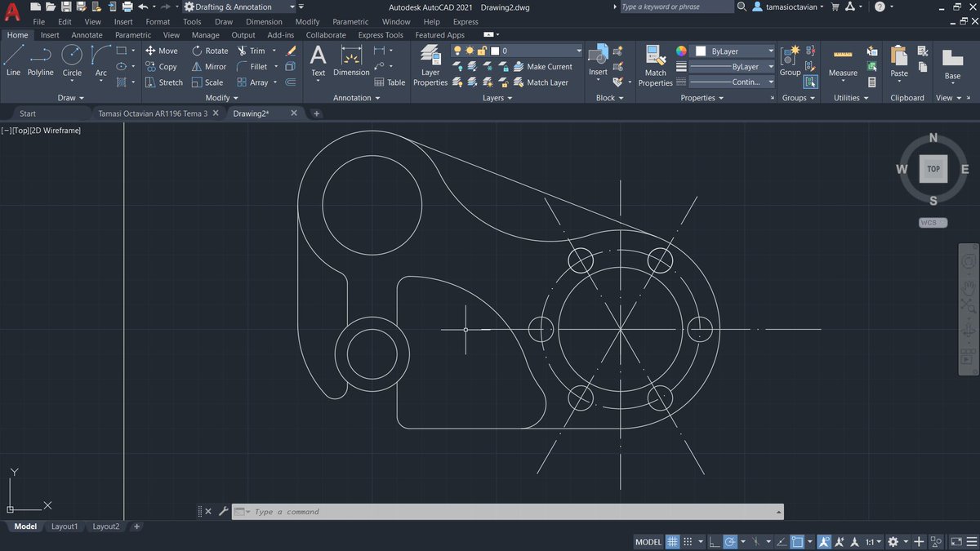The image size is (980, 551).
Task: Click the TOP face of the ViewCube
Action: 933,169
